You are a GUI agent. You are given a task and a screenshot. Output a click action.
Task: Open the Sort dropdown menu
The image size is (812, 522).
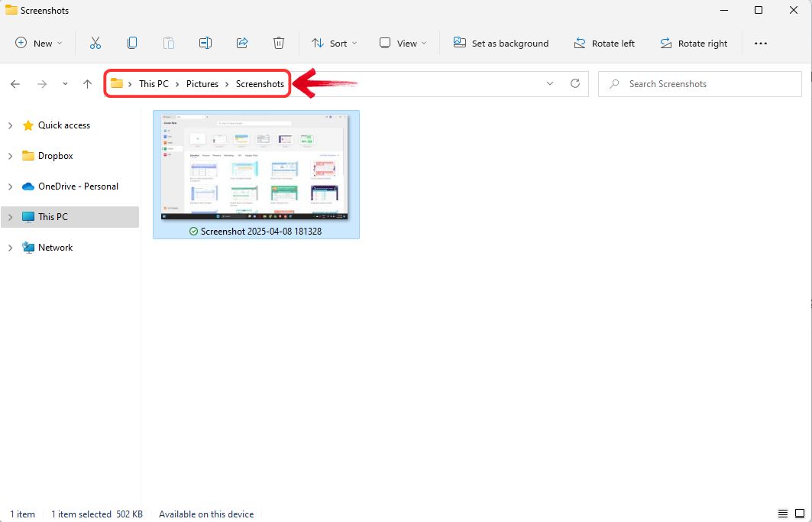(334, 43)
